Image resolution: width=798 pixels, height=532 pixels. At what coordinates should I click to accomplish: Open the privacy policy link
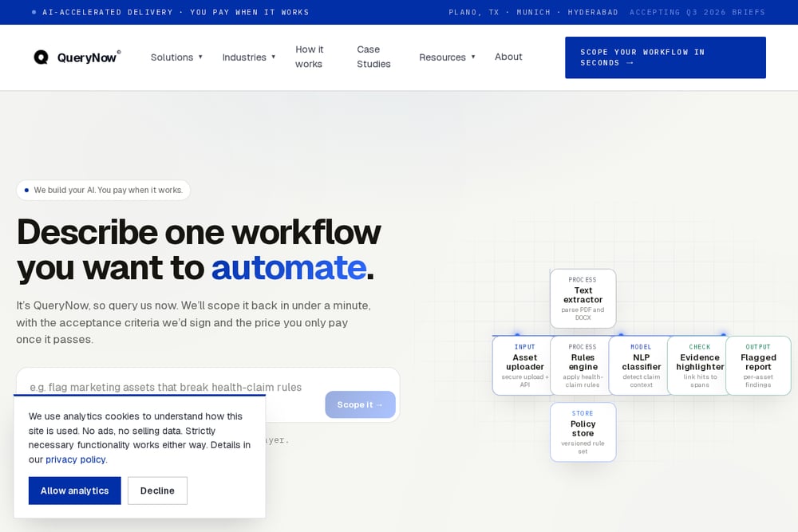point(76,459)
